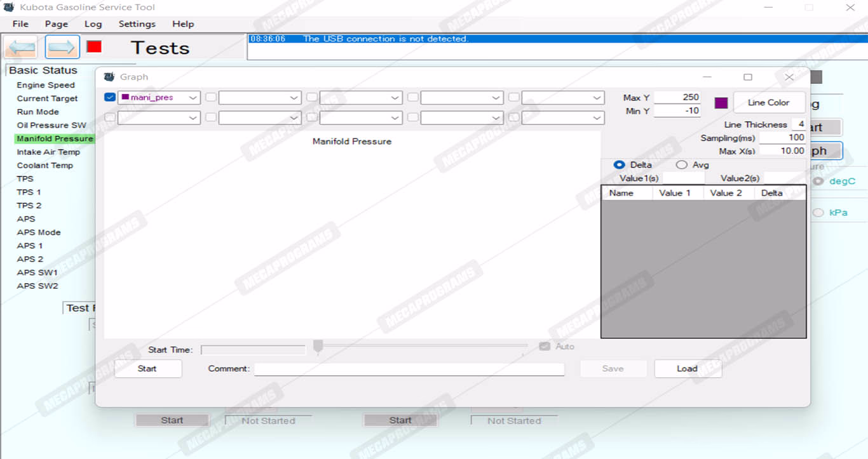
Task: Click the back arrow navigation icon
Action: [21, 48]
